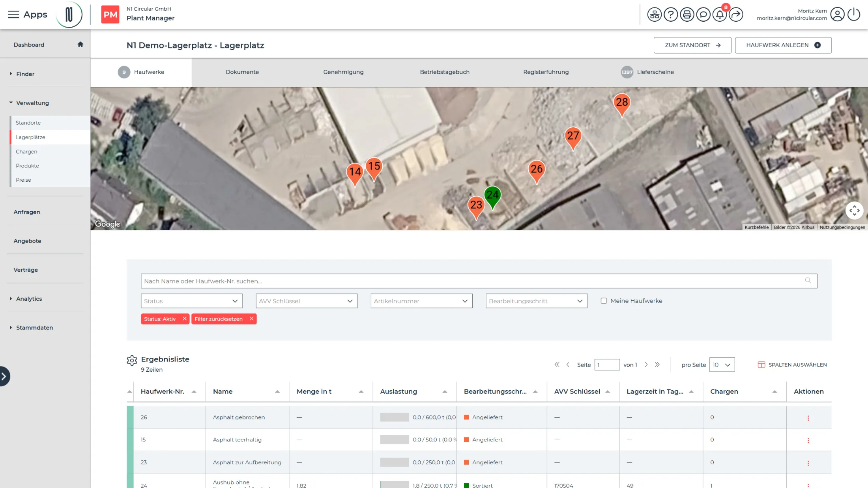Switch to the Dokumente tab

pos(242,72)
